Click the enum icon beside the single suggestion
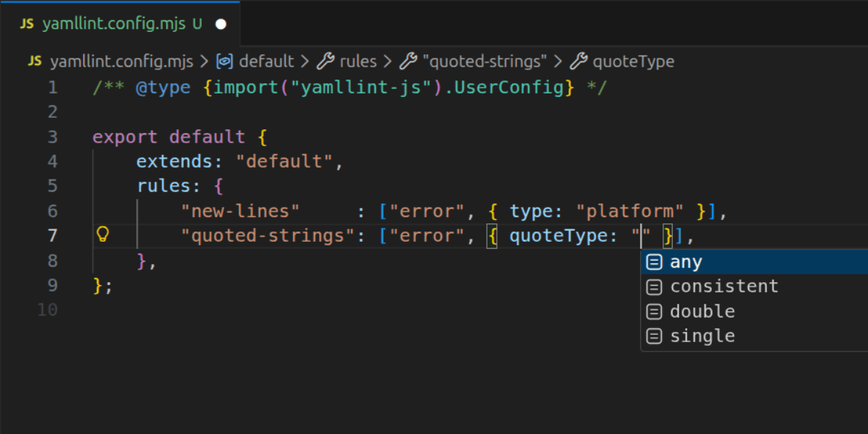This screenshot has height=434, width=868. 653,336
